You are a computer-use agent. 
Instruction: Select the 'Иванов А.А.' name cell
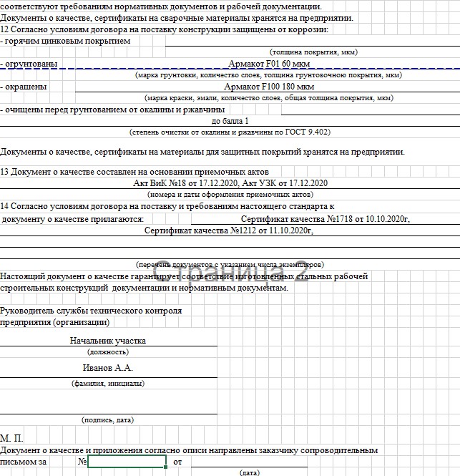point(108,368)
